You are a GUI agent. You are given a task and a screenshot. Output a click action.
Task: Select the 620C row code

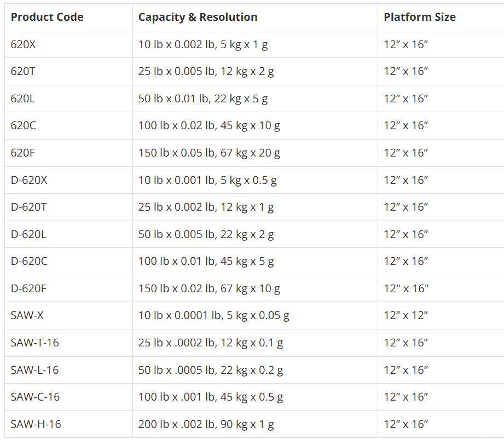coord(24,125)
